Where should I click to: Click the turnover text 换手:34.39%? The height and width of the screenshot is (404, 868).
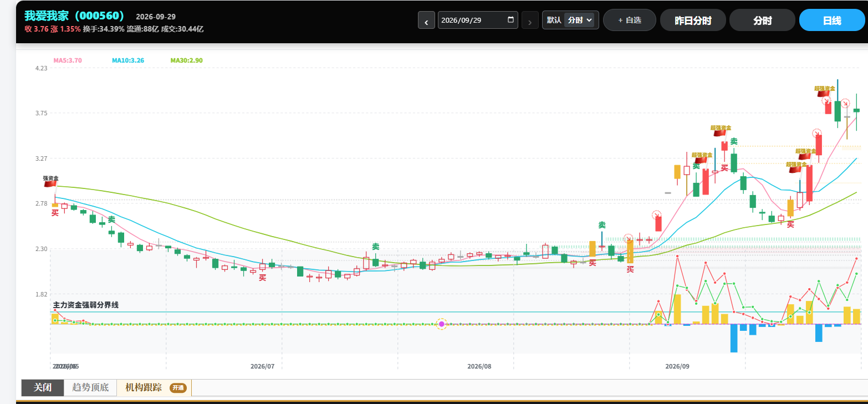tap(104, 29)
